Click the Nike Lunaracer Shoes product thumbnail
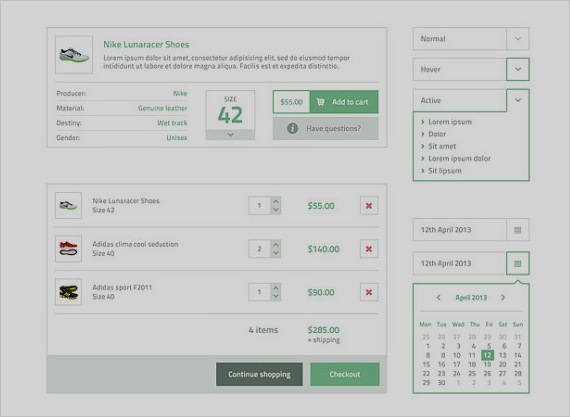 pyautogui.click(x=74, y=55)
